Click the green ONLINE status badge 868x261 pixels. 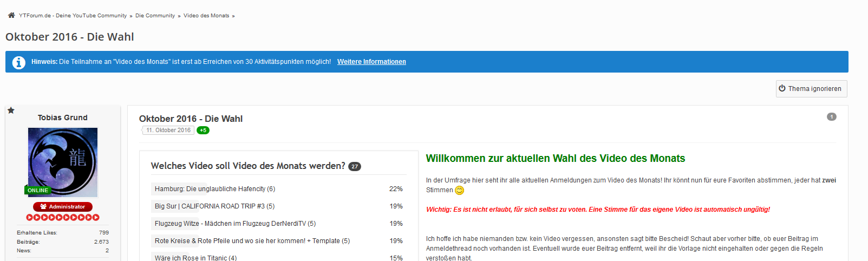38,191
